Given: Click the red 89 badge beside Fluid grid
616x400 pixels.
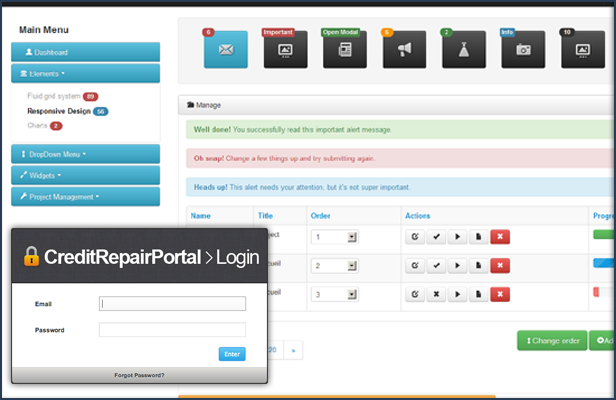Looking at the screenshot, I should [90, 96].
